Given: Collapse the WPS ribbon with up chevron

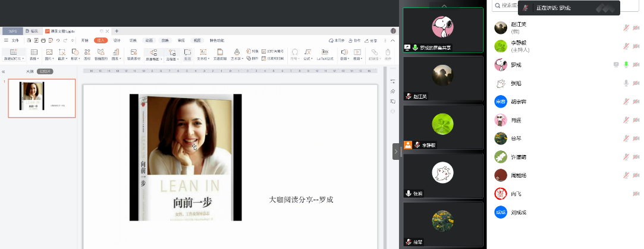Looking at the screenshot, I should [393, 40].
